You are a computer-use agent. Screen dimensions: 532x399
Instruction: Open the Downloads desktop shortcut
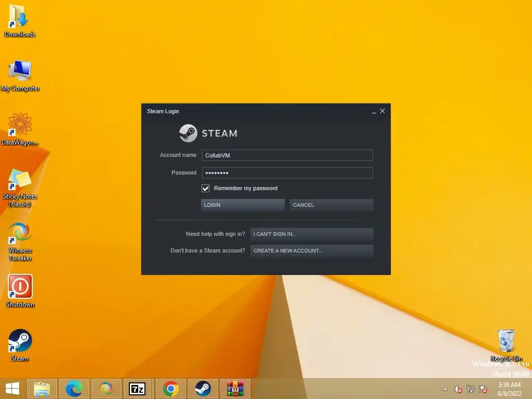(20, 20)
